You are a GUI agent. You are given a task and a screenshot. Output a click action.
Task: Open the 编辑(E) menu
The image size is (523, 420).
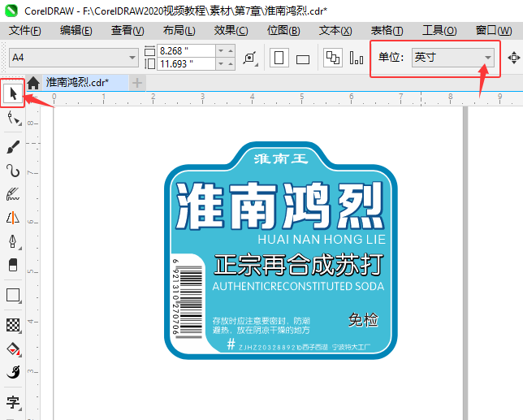pyautogui.click(x=76, y=31)
